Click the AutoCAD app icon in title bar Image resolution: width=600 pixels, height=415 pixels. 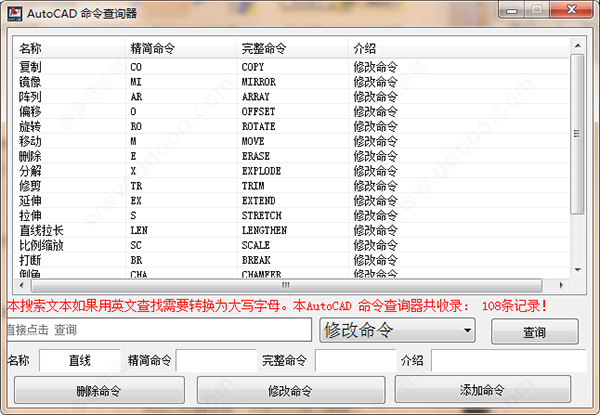[15, 14]
